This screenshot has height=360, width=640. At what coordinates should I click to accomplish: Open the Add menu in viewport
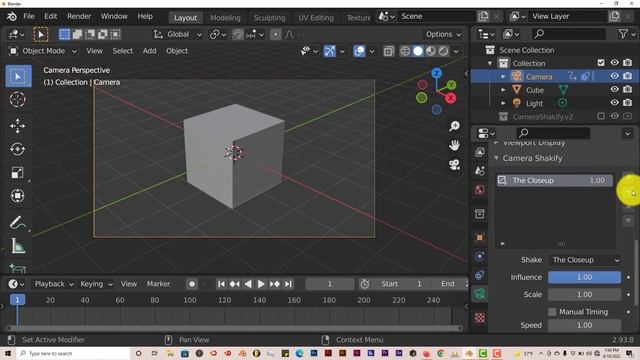pos(149,51)
